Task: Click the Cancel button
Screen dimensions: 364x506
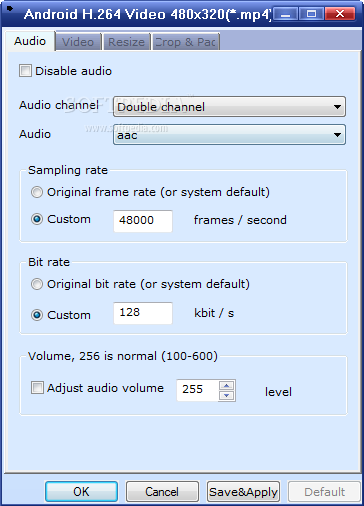Action: pyautogui.click(x=162, y=492)
